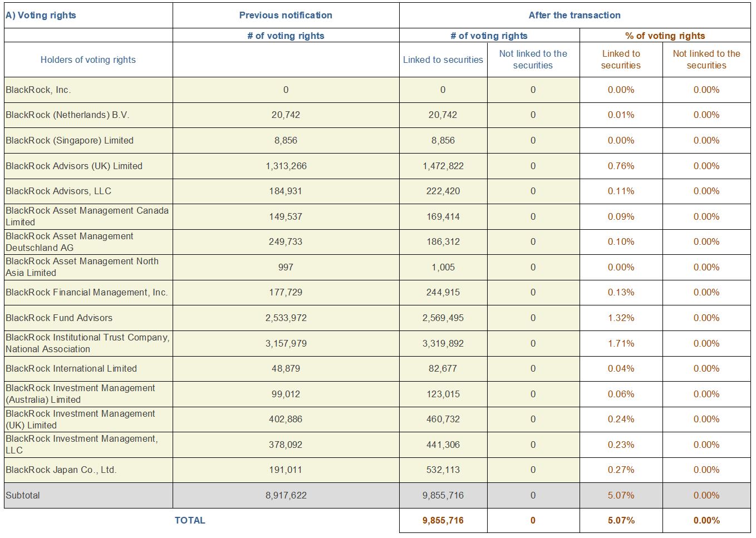Click the 'Previous notification' column header

coord(286,16)
